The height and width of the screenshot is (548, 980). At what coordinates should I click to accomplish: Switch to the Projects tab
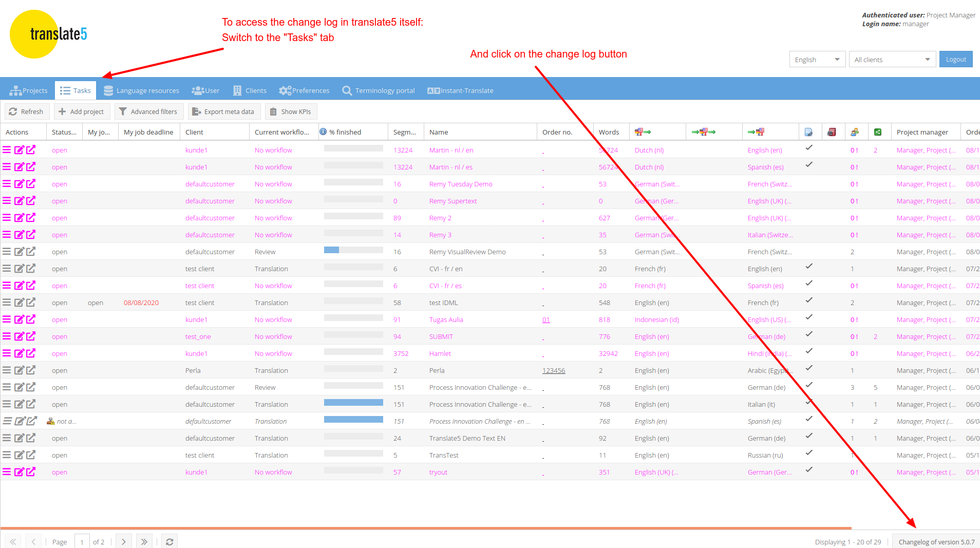click(28, 90)
